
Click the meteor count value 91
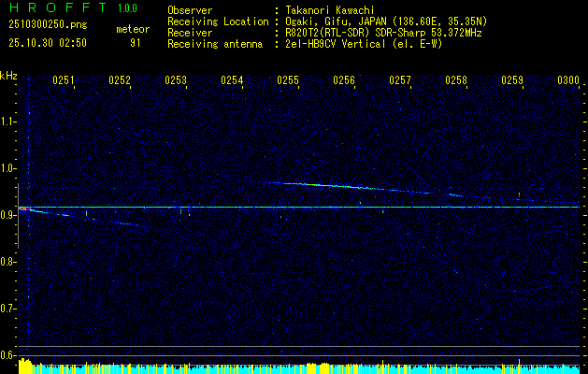tap(136, 42)
